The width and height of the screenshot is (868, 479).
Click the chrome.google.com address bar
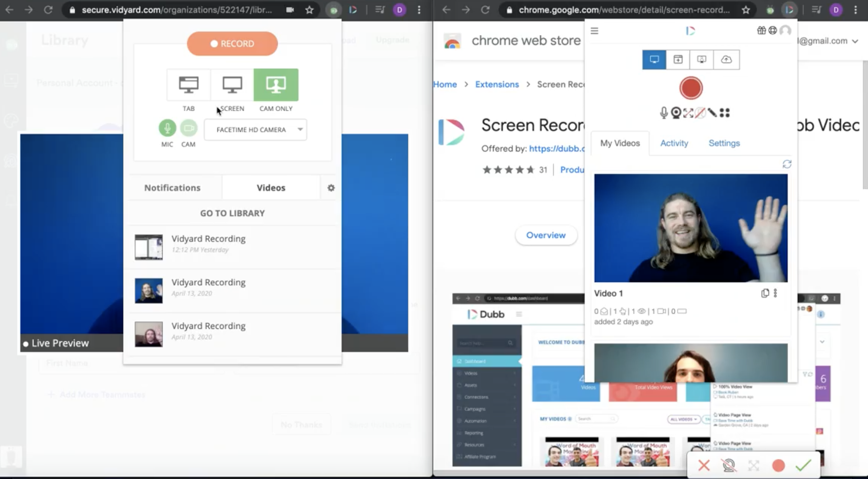click(x=624, y=10)
